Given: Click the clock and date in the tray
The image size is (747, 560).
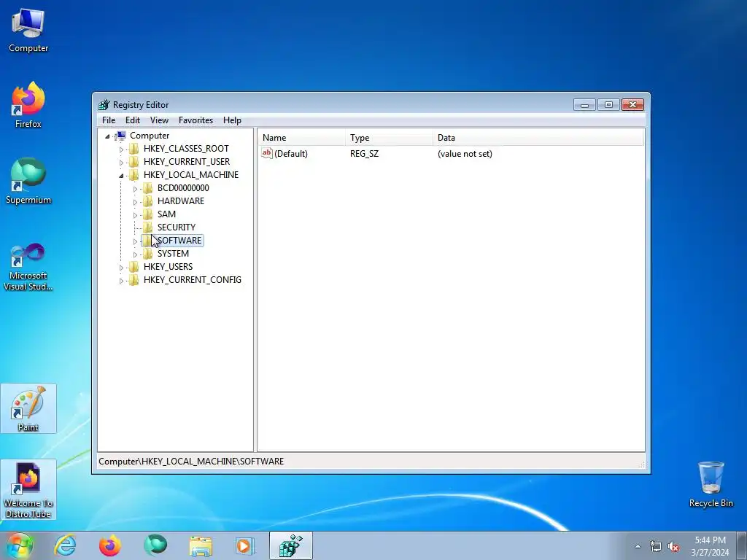Looking at the screenshot, I should (x=710, y=546).
